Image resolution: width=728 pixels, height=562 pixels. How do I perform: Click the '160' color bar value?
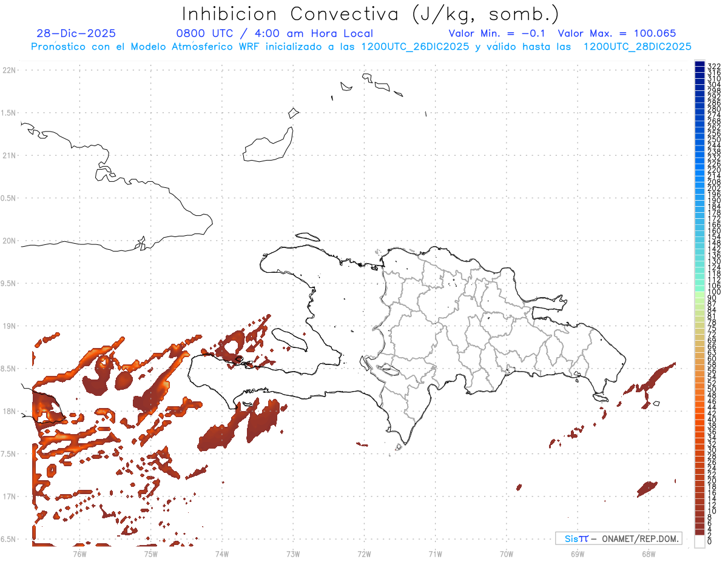(713, 231)
